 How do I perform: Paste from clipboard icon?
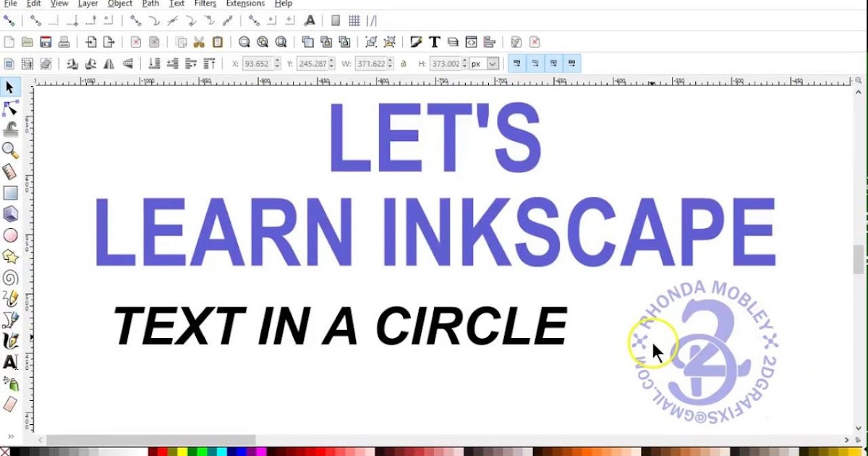click(x=217, y=42)
